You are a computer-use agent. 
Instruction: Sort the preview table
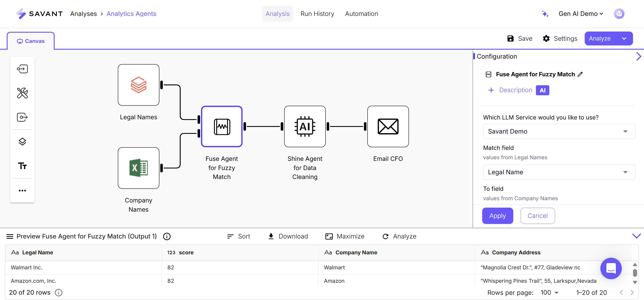coord(238,236)
